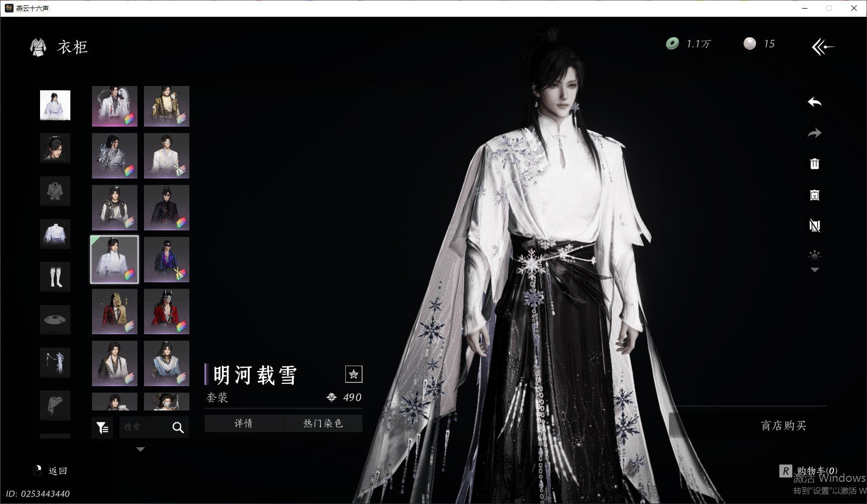Select the boots category in sidebar
Screen dimensions: 867x504
55,276
